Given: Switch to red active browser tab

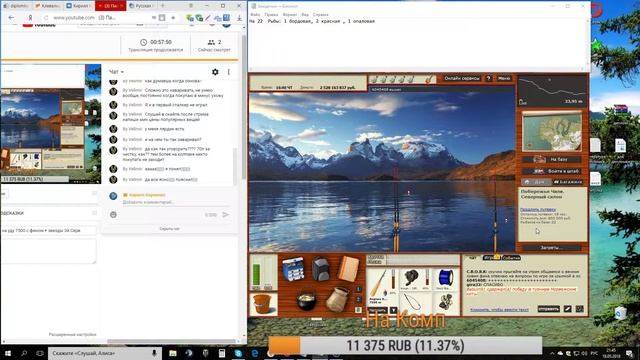Looking at the screenshot, I should click(x=110, y=6).
